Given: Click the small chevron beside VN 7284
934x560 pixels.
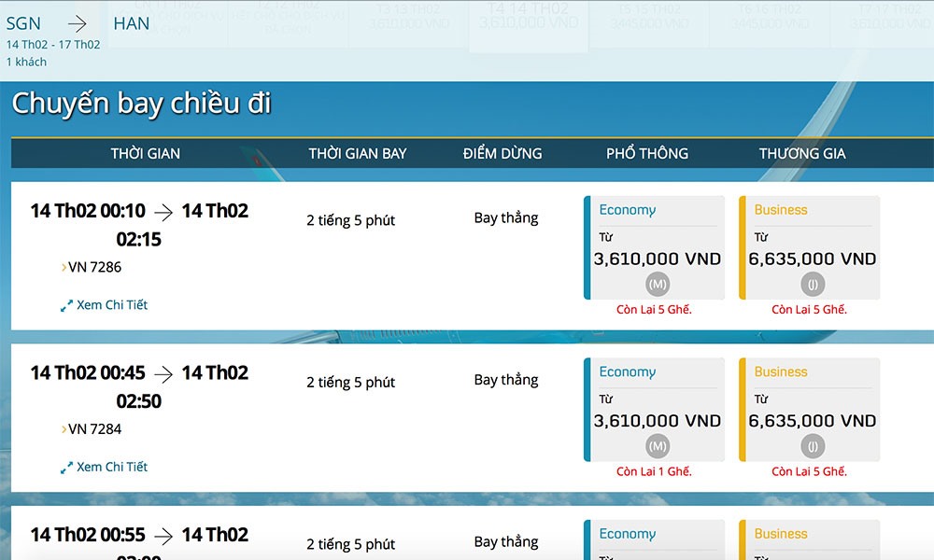Looking at the screenshot, I should (x=64, y=429).
